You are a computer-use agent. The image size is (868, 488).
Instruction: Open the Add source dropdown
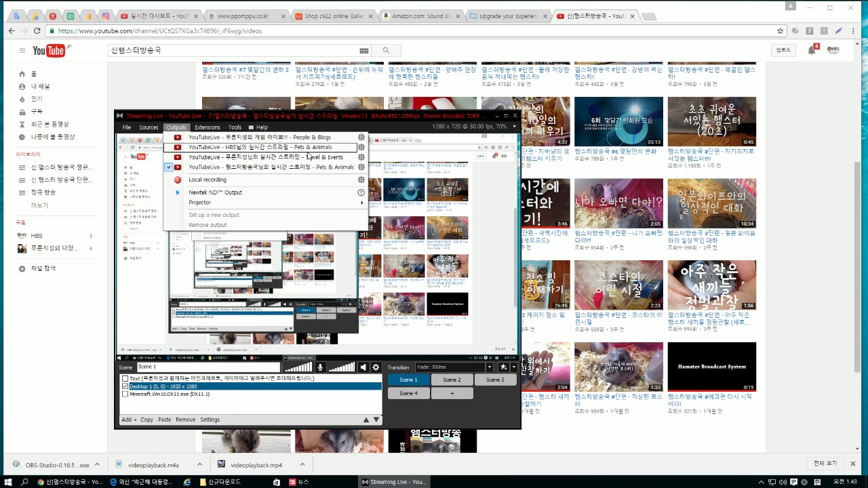point(129,420)
